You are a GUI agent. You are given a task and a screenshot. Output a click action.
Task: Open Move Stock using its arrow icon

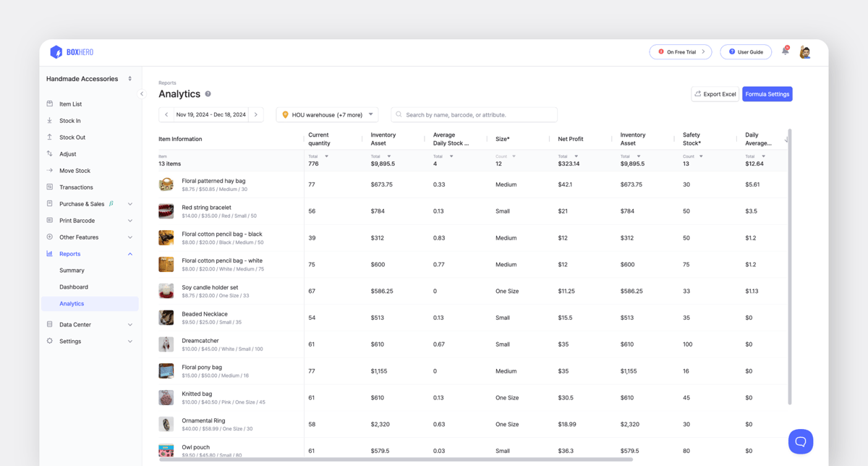pos(51,170)
